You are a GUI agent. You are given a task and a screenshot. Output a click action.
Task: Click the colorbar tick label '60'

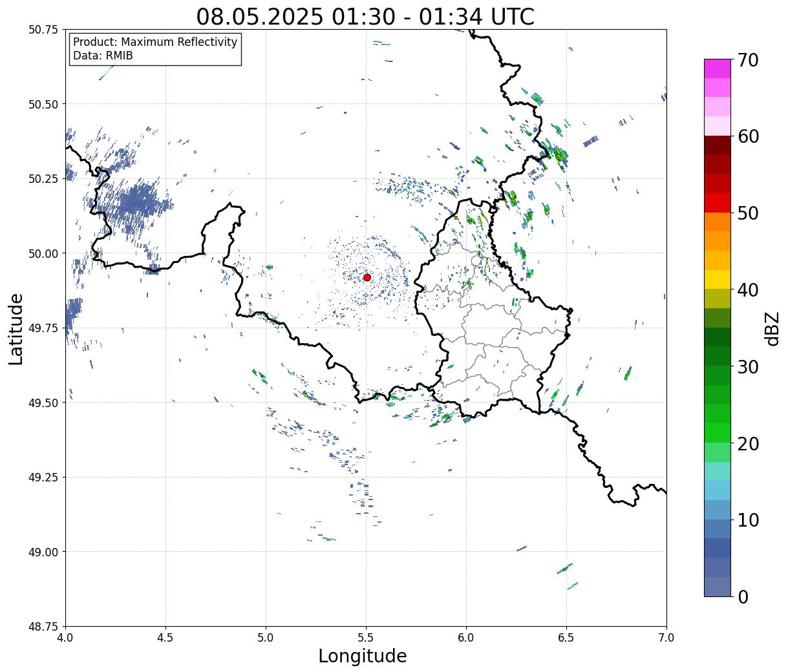point(748,136)
